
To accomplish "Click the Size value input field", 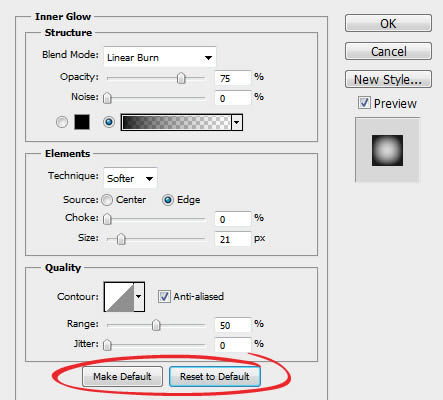I will [x=232, y=239].
